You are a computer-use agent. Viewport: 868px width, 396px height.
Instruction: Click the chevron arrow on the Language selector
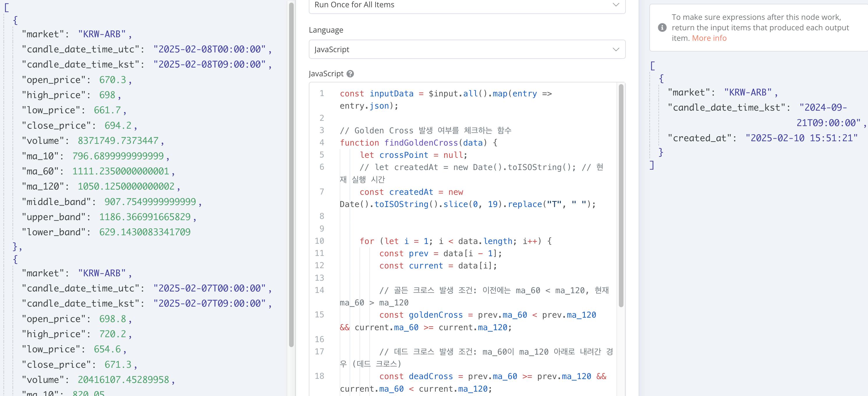[616, 49]
